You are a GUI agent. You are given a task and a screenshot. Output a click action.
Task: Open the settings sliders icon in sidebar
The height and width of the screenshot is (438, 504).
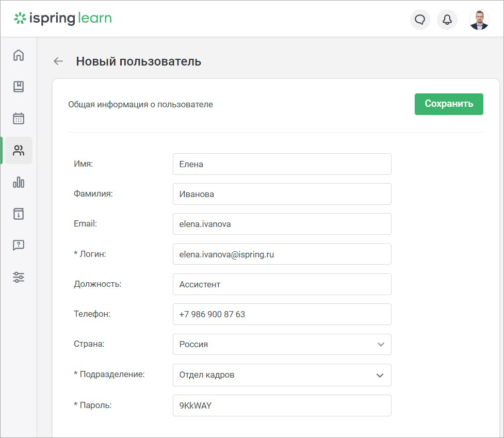pos(19,277)
